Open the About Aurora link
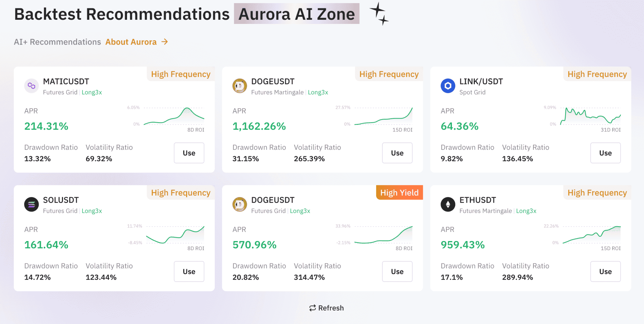This screenshot has width=644, height=324. click(x=131, y=42)
